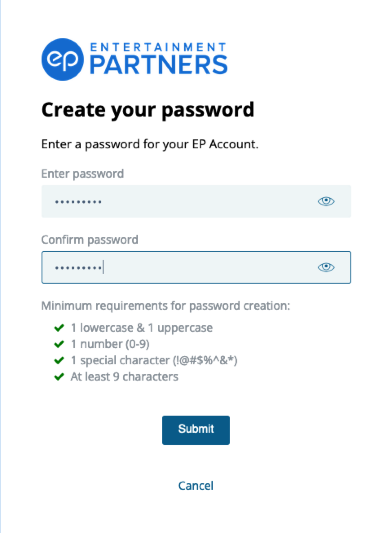Submit the new password
The width and height of the screenshot is (392, 533).
pyautogui.click(x=196, y=430)
